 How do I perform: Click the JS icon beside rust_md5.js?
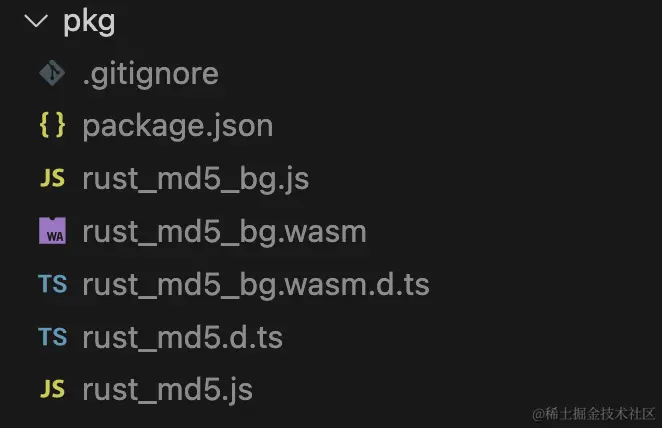(x=52, y=390)
